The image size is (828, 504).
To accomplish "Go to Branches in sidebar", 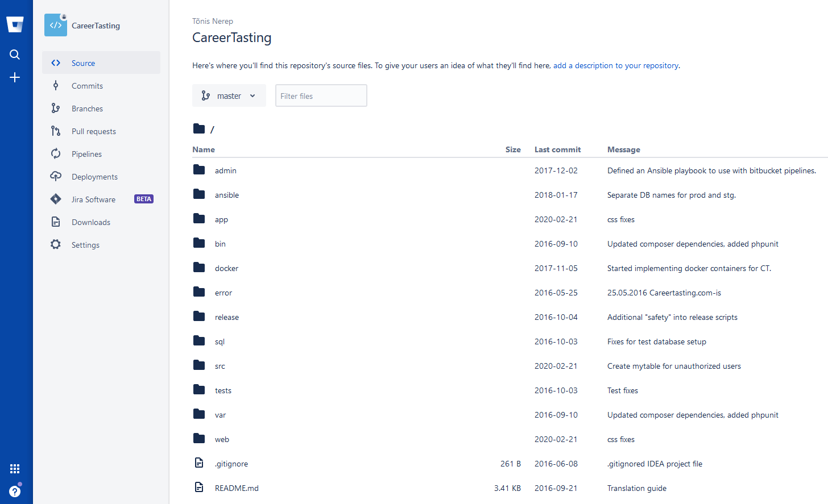I will (101, 109).
